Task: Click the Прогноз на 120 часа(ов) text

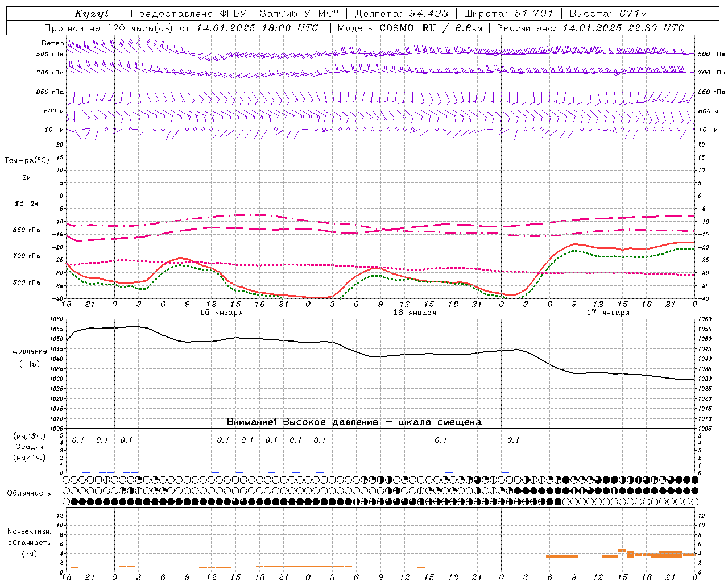Action: [x=109, y=28]
